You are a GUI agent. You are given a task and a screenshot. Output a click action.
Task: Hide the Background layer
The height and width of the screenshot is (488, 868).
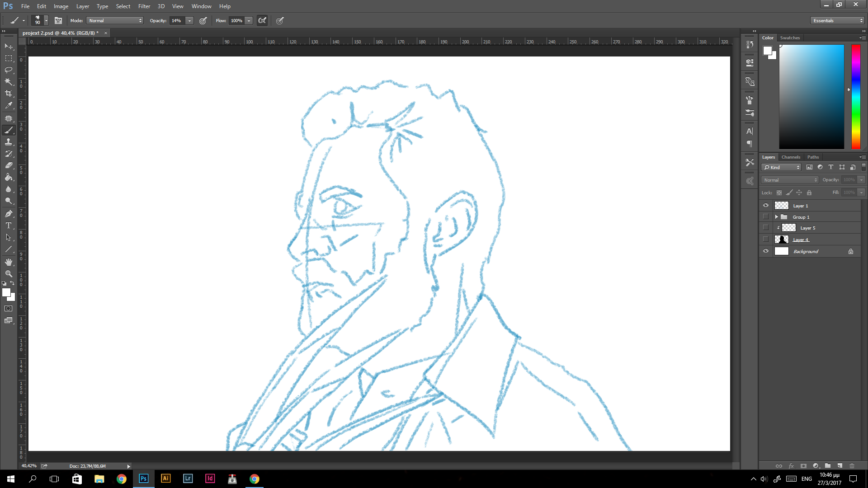coord(766,251)
